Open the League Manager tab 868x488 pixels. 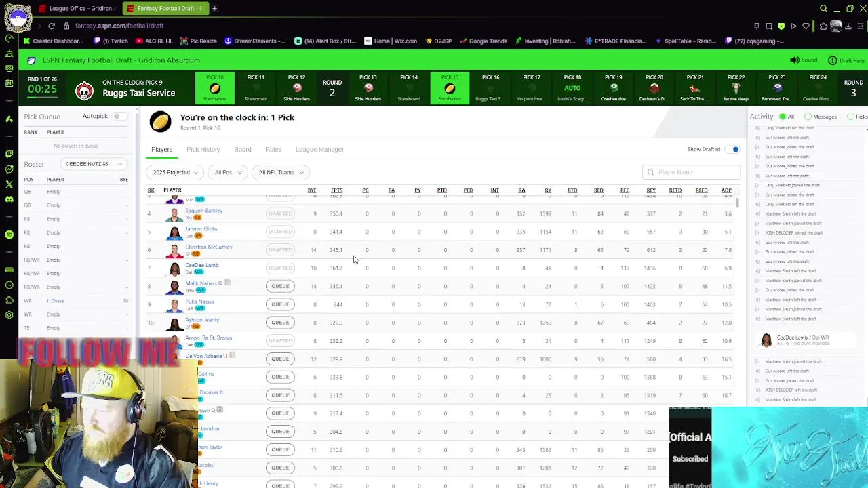tap(319, 149)
